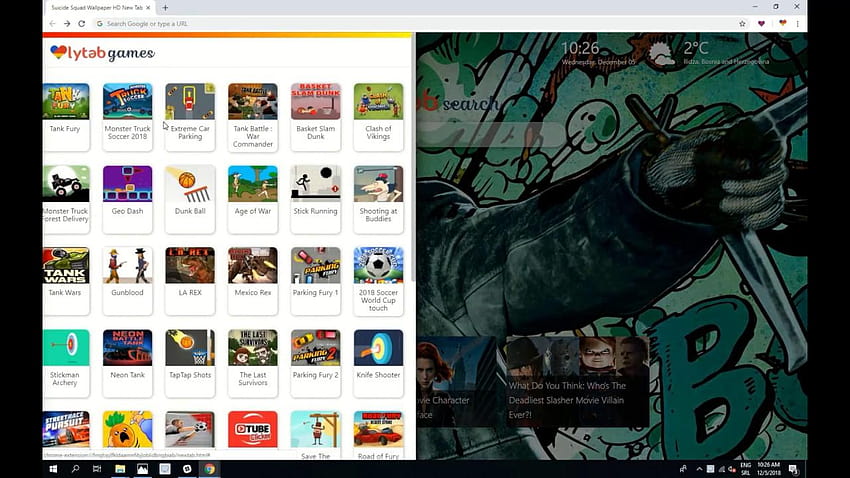Reload the current page
850x478 pixels.
(x=81, y=23)
